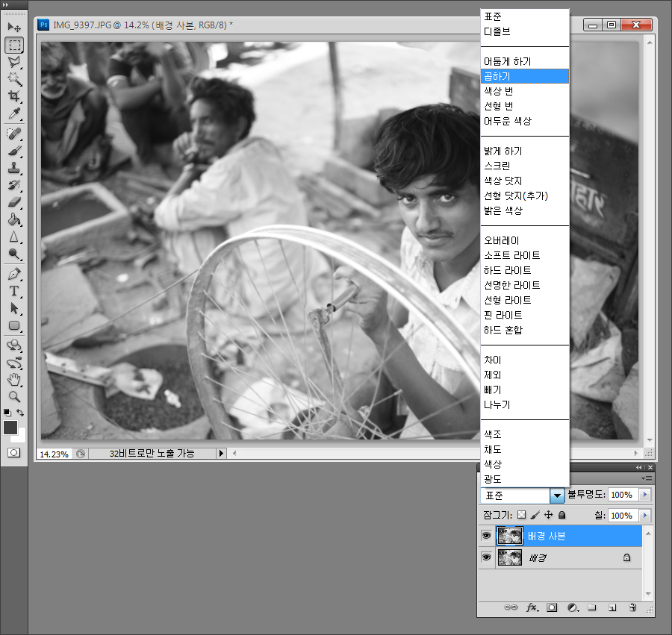Toggle lock all for layer
This screenshot has width=672, height=635.
tap(561, 515)
